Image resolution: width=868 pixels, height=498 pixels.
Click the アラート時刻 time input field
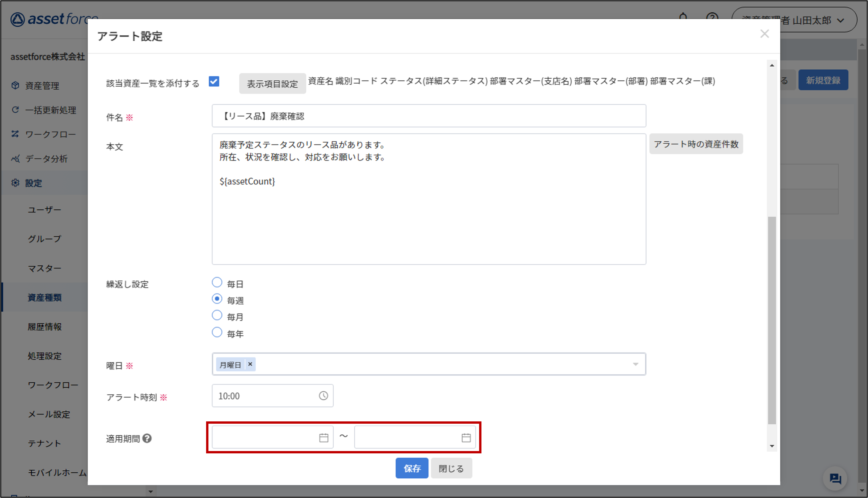coord(272,396)
